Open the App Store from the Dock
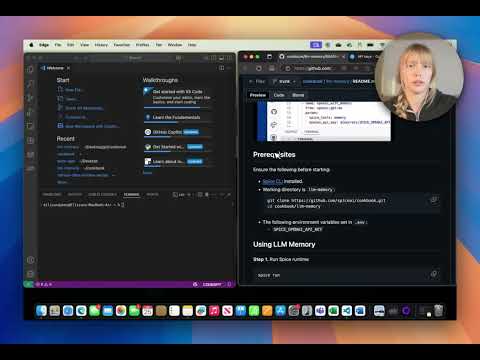The image size is (480, 360). point(280,311)
